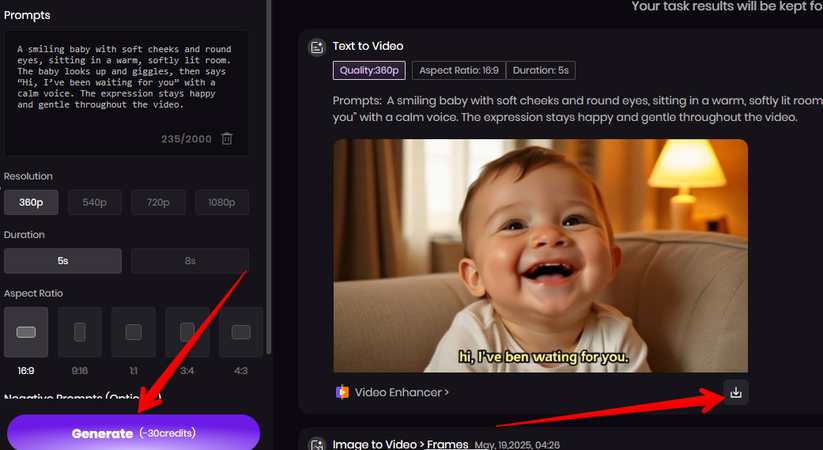Click the Image to Video task icon
This screenshot has width=823, height=450.
point(316,444)
